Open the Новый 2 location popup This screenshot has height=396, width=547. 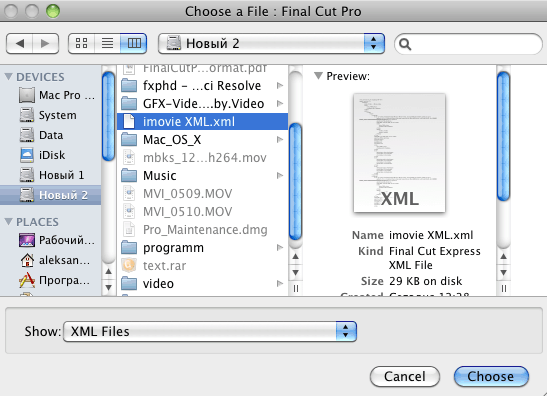point(271,44)
